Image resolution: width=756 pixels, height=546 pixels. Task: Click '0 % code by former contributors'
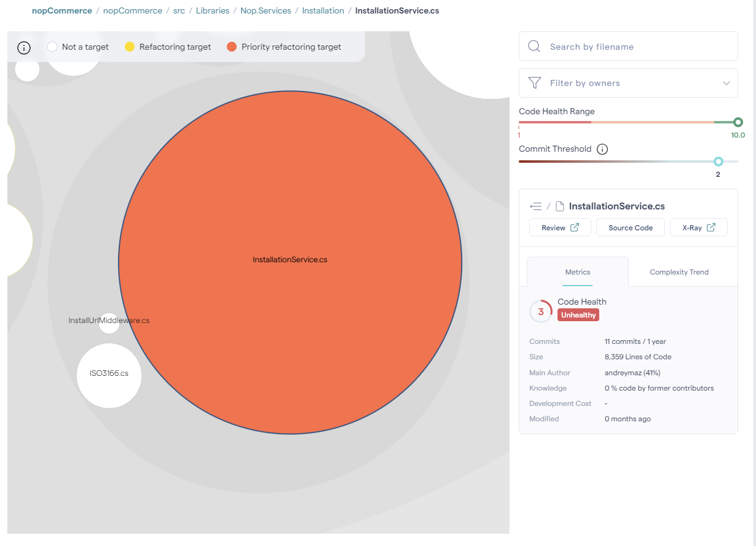click(660, 388)
